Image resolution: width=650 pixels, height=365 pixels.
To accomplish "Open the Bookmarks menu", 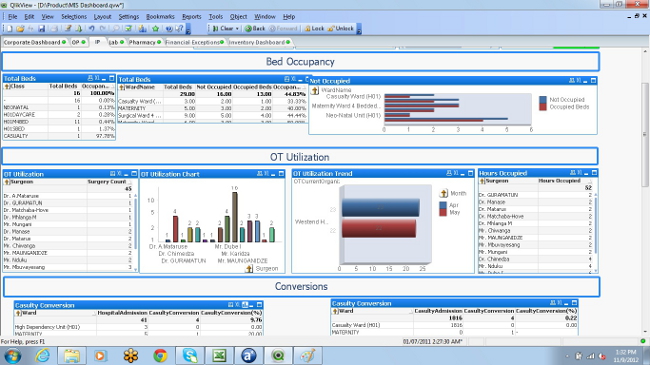I will coord(160,17).
